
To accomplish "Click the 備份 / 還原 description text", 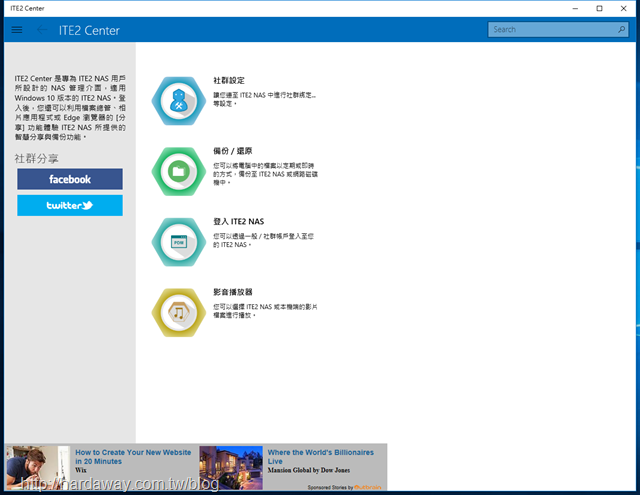I will pos(265,174).
